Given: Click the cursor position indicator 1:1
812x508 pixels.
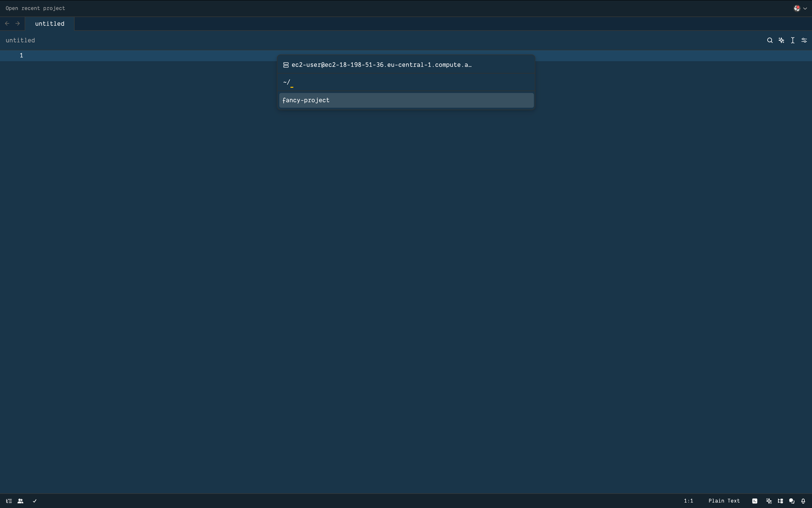Looking at the screenshot, I should coord(689,501).
